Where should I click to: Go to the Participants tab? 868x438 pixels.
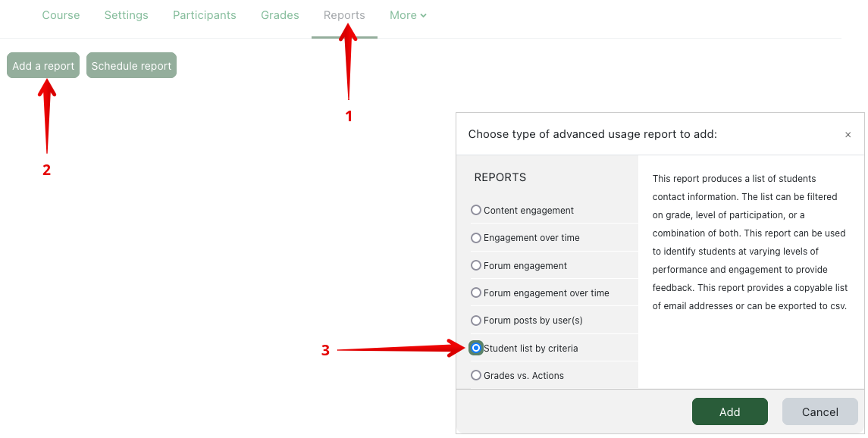click(x=204, y=15)
